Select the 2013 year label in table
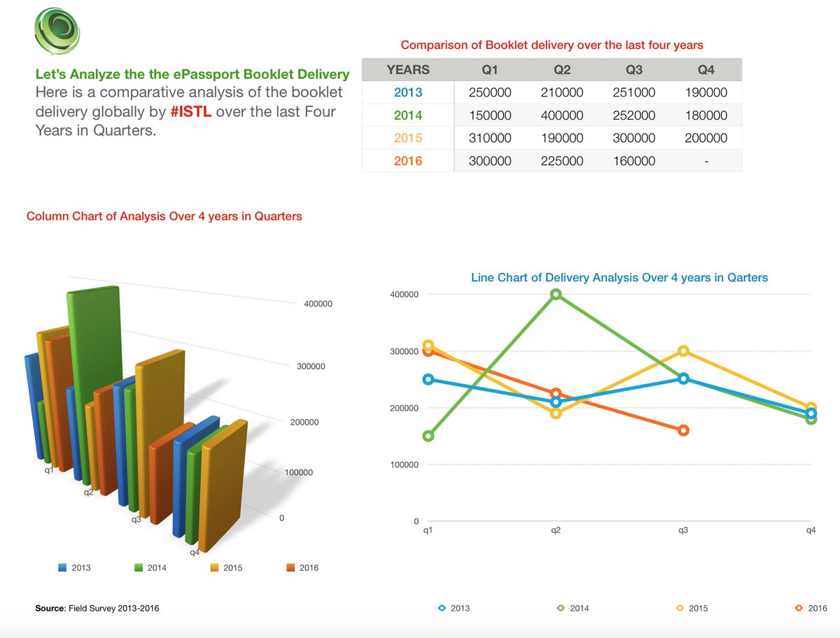This screenshot has height=638, width=840. pyautogui.click(x=408, y=92)
